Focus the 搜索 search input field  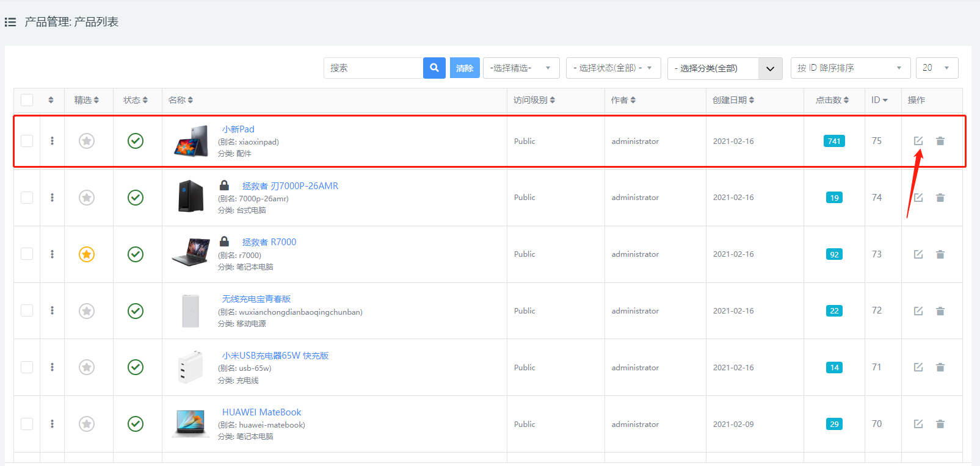[x=373, y=68]
